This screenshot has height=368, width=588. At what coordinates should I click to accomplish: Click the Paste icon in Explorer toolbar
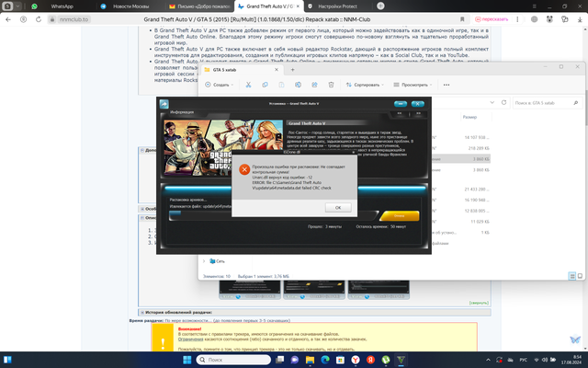281,85
